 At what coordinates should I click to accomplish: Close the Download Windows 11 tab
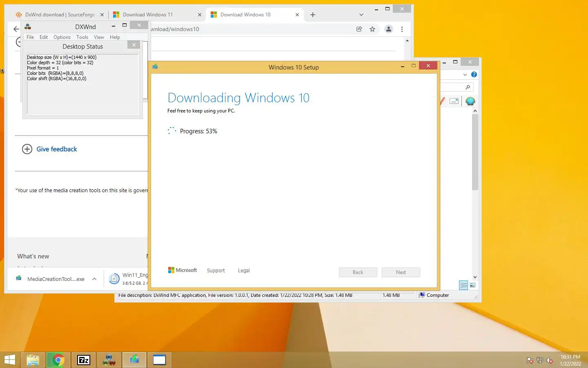(199, 15)
